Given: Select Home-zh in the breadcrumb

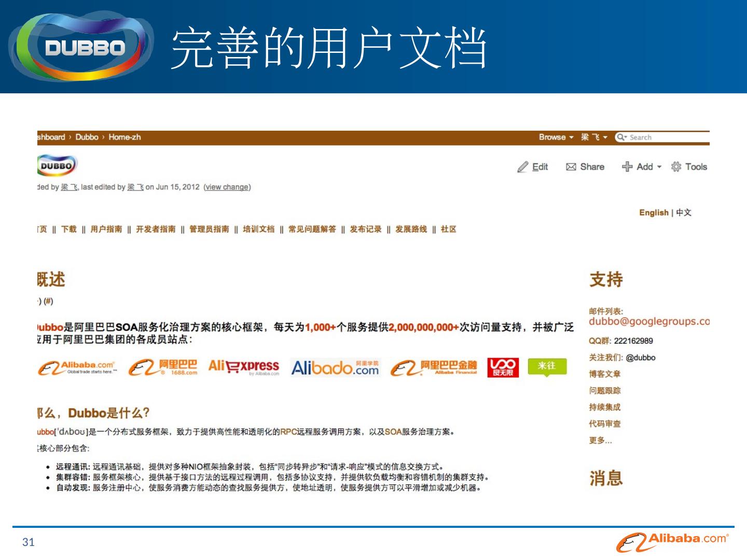Looking at the screenshot, I should [x=125, y=137].
